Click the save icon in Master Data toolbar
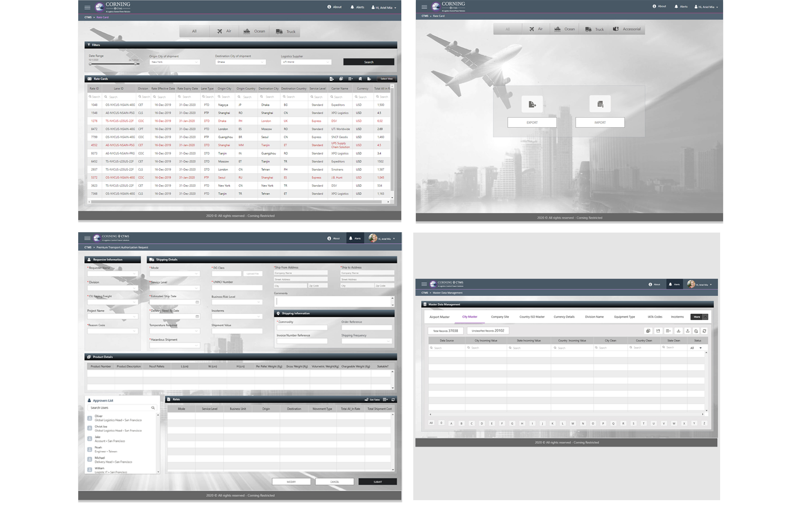812x513 pixels. point(658,331)
